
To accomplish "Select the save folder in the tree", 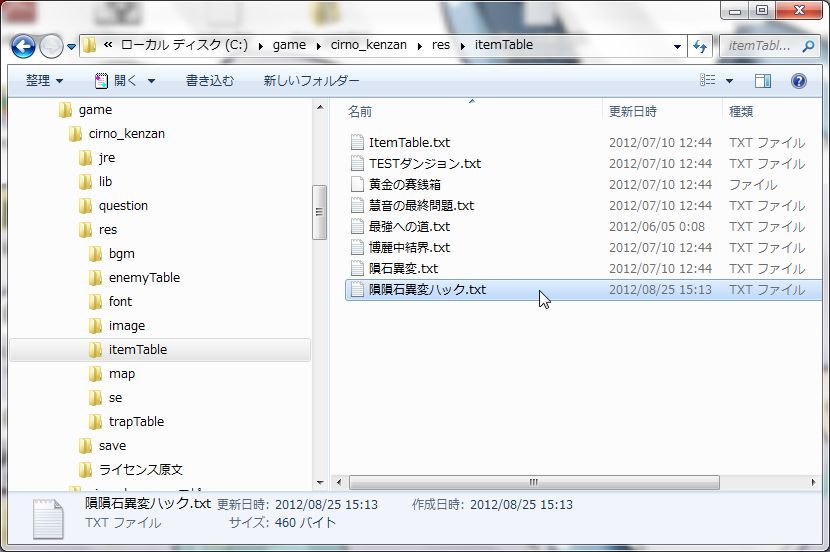I will click(x=112, y=446).
